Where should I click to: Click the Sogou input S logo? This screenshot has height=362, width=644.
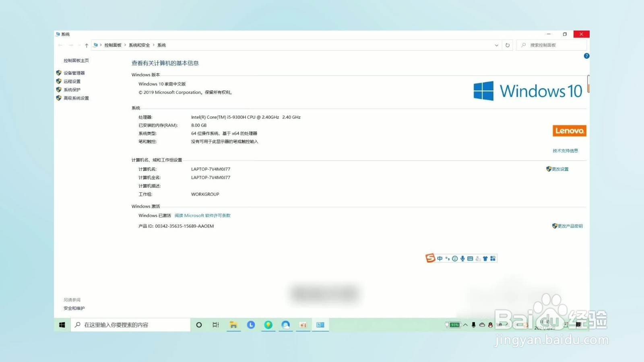coord(430,258)
